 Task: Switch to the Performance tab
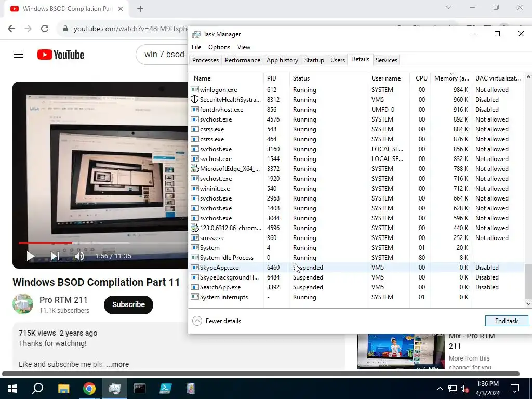243,60
